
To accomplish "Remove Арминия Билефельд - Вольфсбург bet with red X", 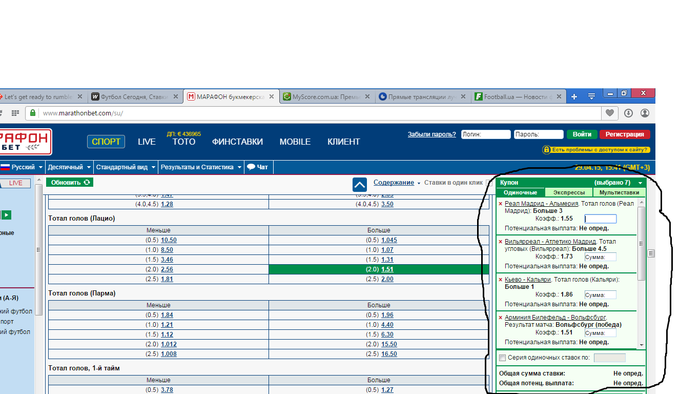I will coord(500,317).
